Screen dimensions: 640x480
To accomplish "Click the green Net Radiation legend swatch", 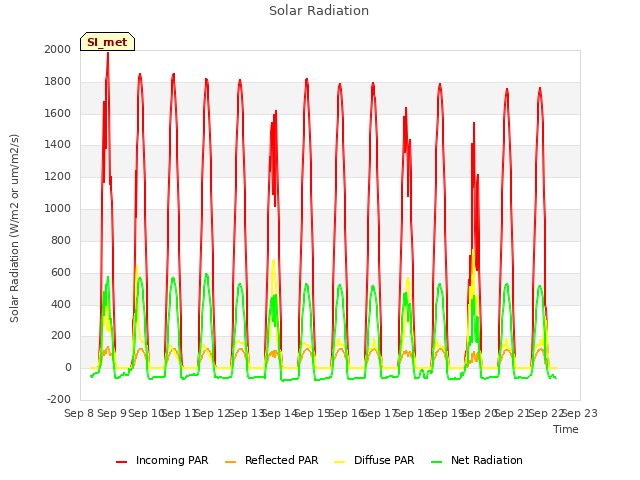I will click(437, 461).
